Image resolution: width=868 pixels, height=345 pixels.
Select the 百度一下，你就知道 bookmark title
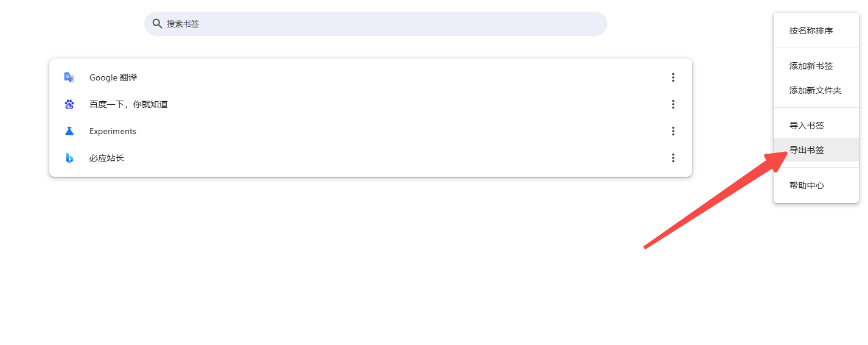[128, 104]
